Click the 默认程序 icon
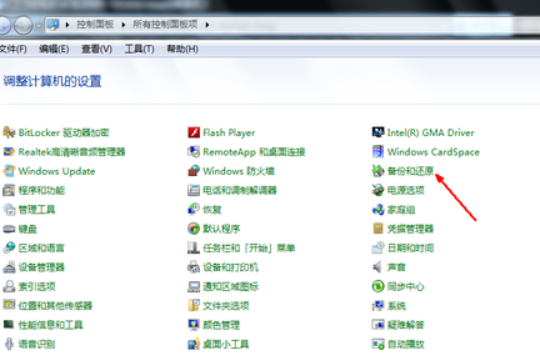540x361 pixels. pyautogui.click(x=194, y=229)
